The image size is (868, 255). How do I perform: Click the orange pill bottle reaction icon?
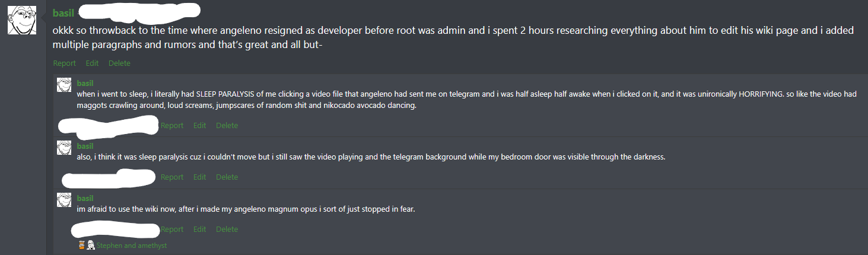coord(82,245)
